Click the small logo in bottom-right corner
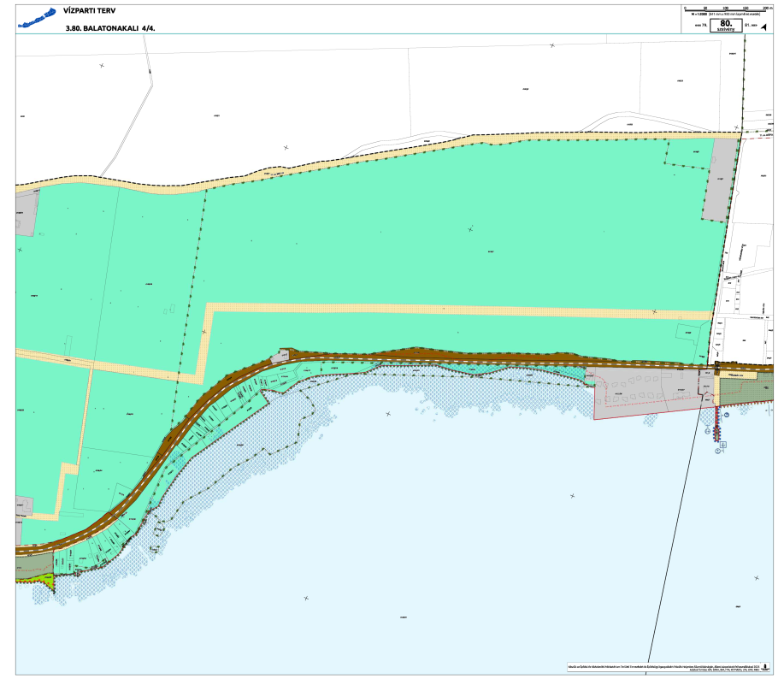784x679 pixels. [763, 667]
